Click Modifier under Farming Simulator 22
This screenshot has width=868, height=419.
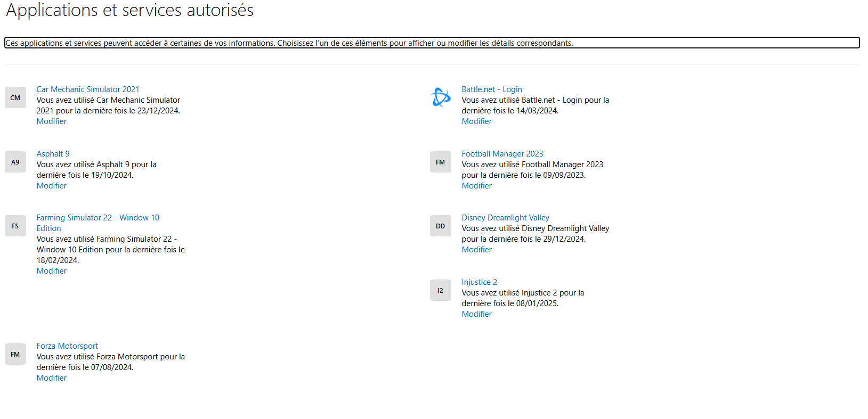(x=52, y=271)
